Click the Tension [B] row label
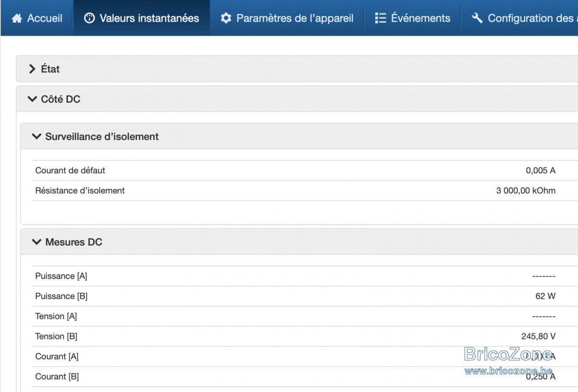The image size is (578, 392). [56, 336]
